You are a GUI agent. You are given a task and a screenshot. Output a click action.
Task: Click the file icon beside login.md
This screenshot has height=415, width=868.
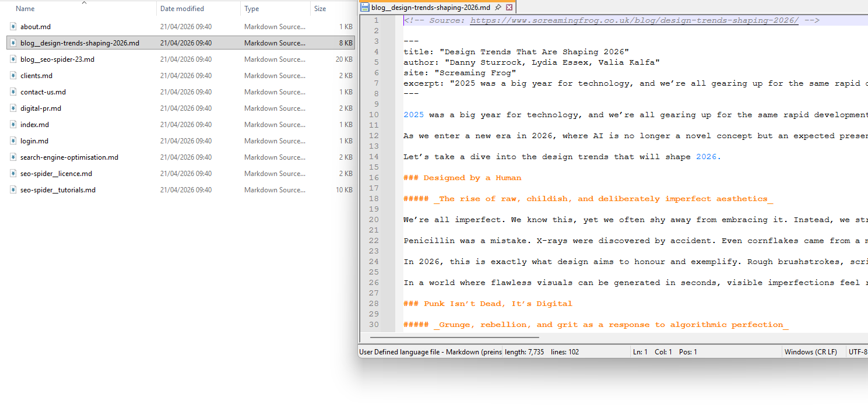coord(13,141)
